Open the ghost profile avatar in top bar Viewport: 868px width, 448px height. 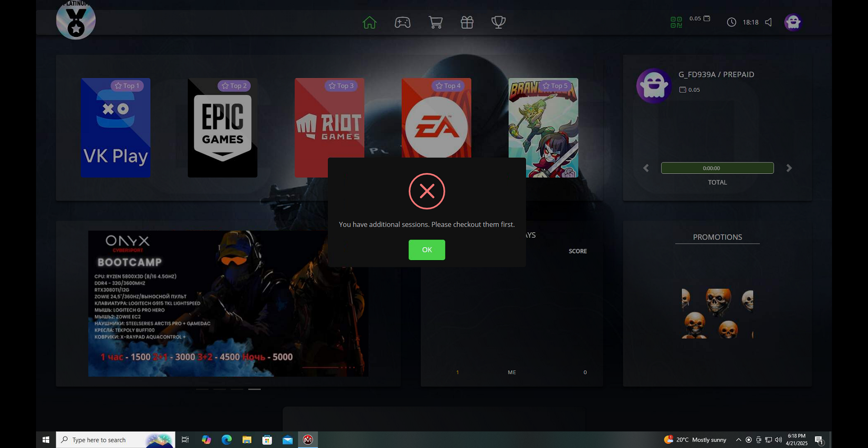[793, 22]
